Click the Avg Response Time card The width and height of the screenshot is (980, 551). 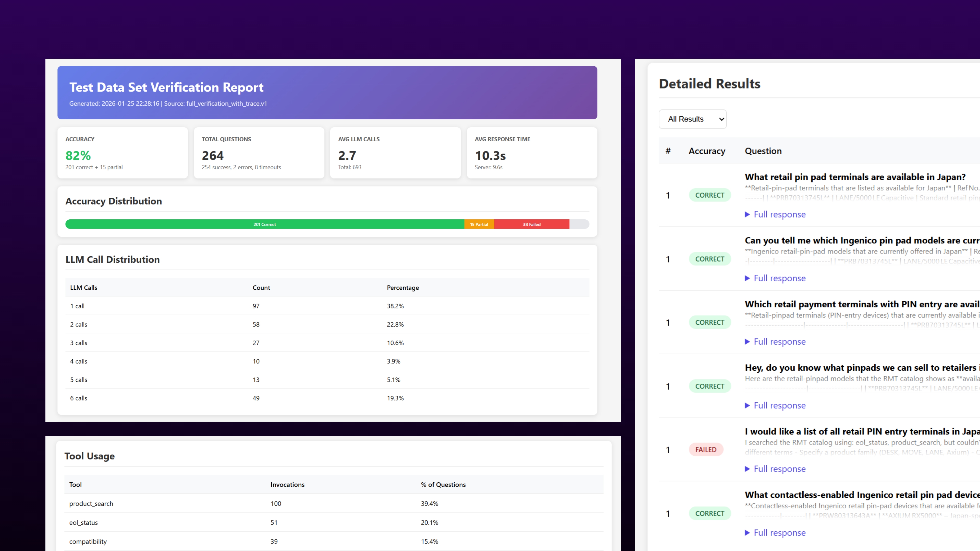click(x=531, y=153)
